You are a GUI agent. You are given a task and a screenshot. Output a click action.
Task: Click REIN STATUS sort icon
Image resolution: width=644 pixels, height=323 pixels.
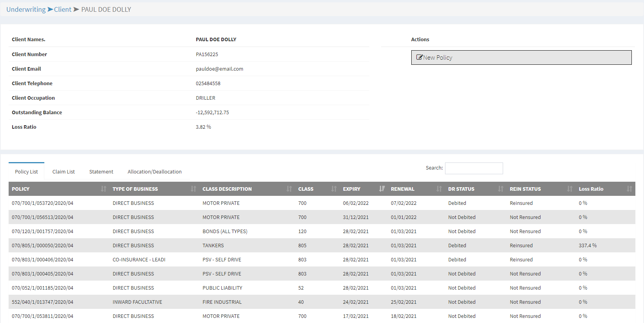point(570,189)
